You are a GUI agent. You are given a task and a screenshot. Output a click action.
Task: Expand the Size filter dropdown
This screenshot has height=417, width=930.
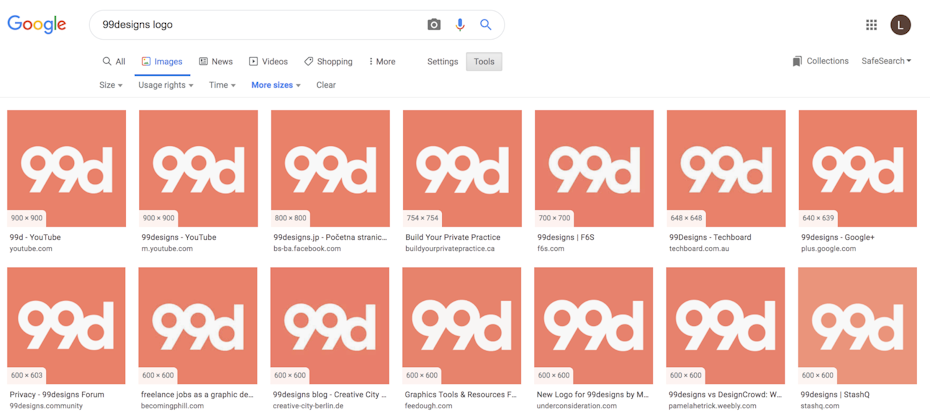point(110,85)
